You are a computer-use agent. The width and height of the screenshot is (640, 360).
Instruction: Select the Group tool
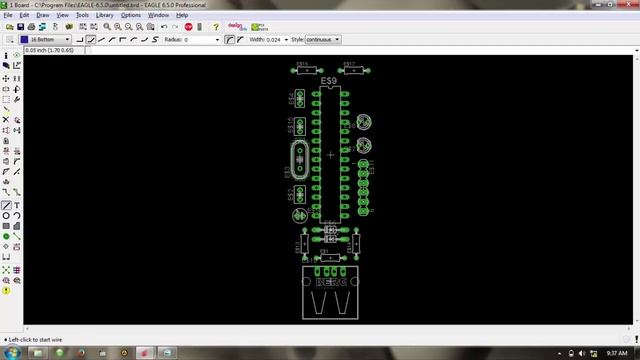pos(6,99)
